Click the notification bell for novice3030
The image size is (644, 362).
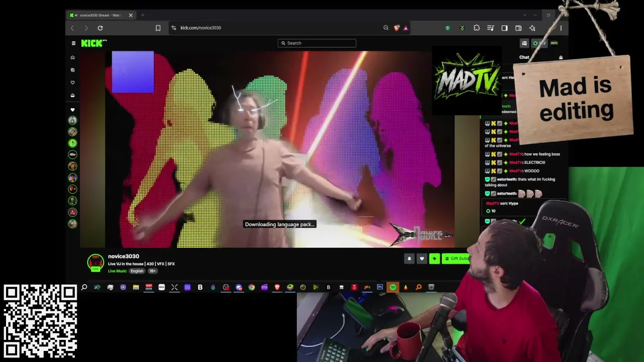409,258
